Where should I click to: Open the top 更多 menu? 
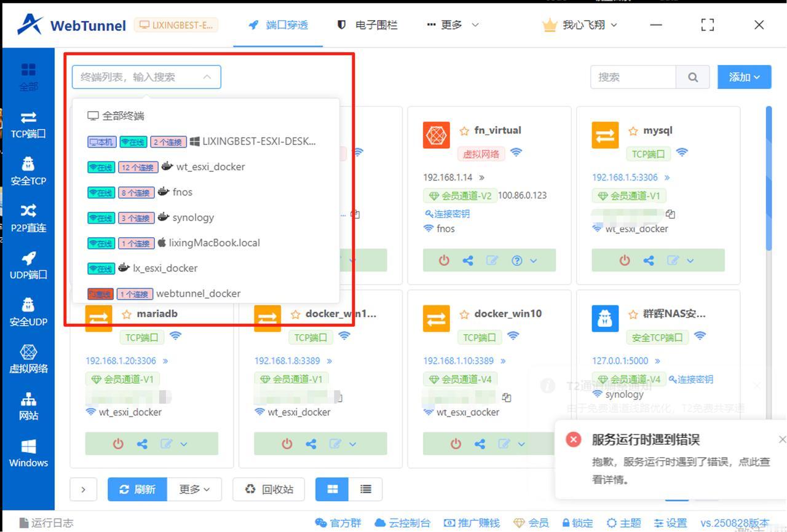click(452, 25)
